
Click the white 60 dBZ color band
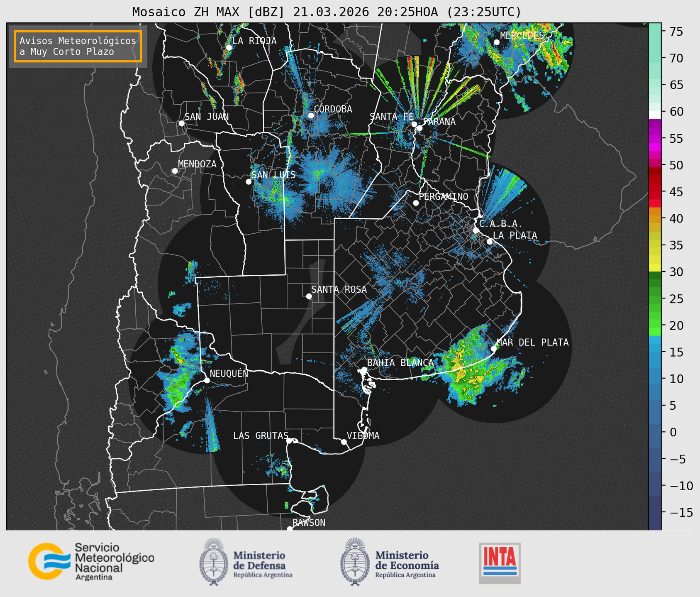coord(655,115)
